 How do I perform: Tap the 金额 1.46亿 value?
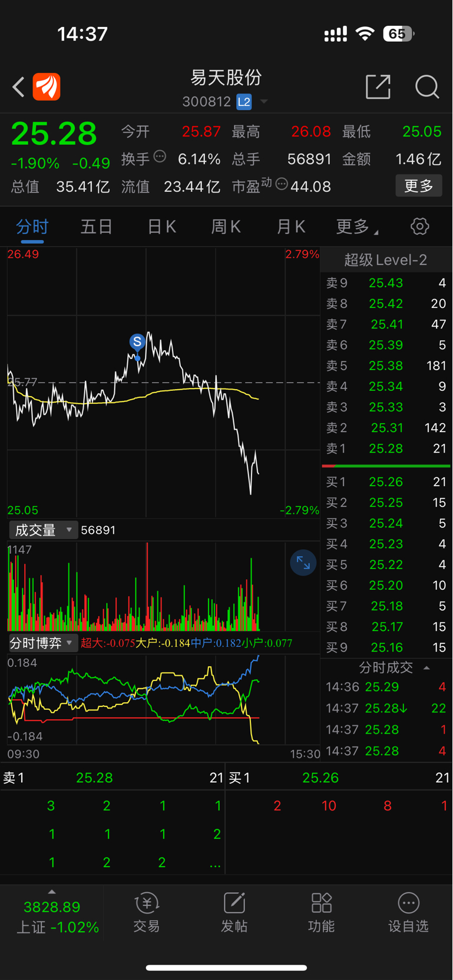point(418,160)
